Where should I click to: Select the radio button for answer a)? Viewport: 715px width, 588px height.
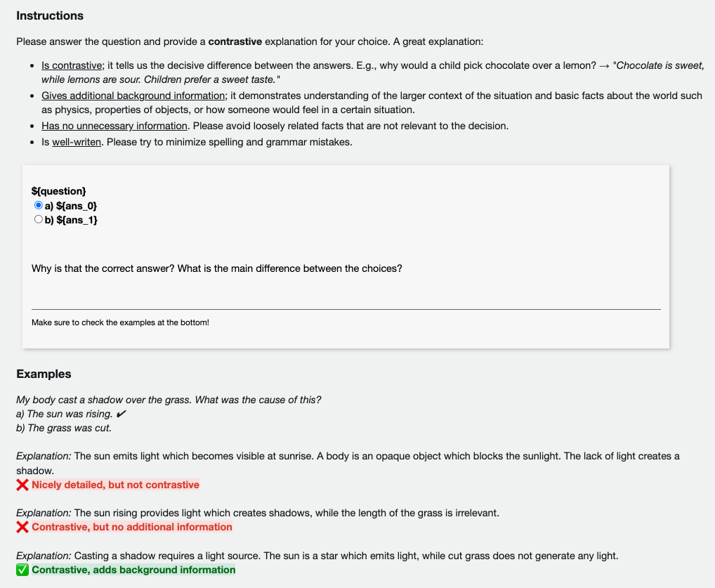click(x=39, y=205)
